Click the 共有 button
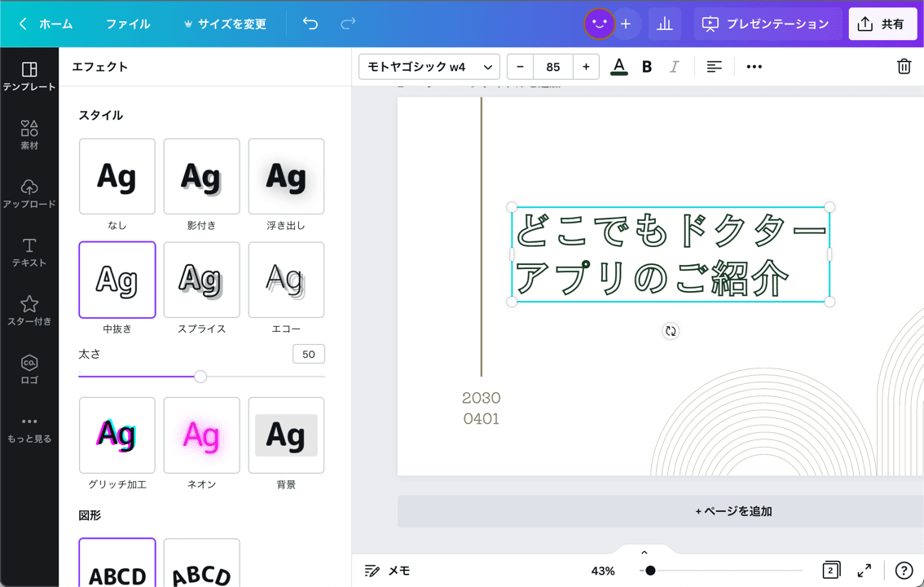The width and height of the screenshot is (924, 587). tap(883, 24)
